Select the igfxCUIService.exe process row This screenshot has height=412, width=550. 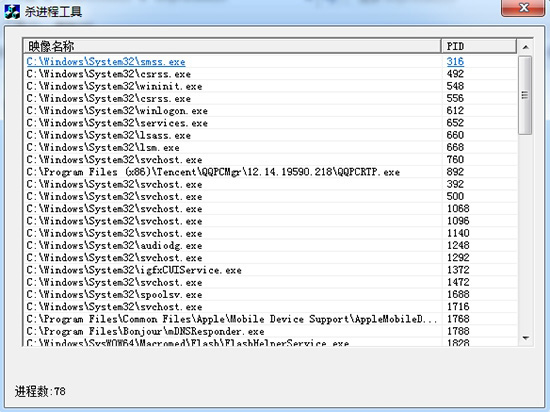270,270
